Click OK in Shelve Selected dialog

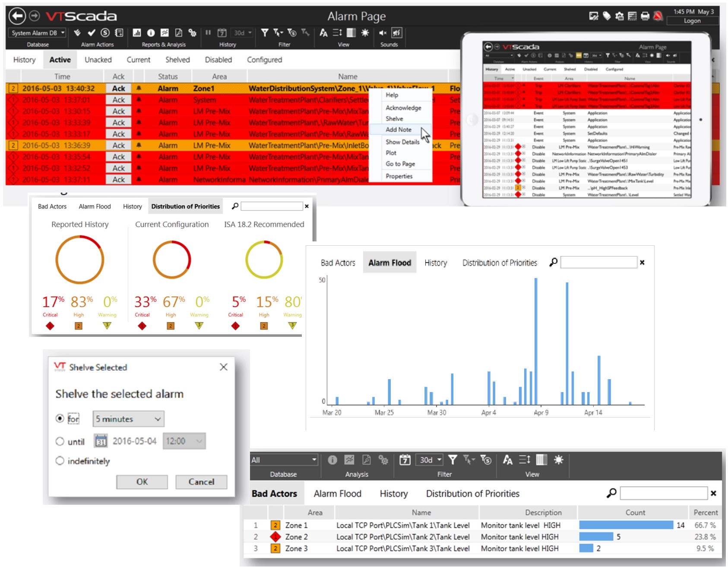click(142, 482)
